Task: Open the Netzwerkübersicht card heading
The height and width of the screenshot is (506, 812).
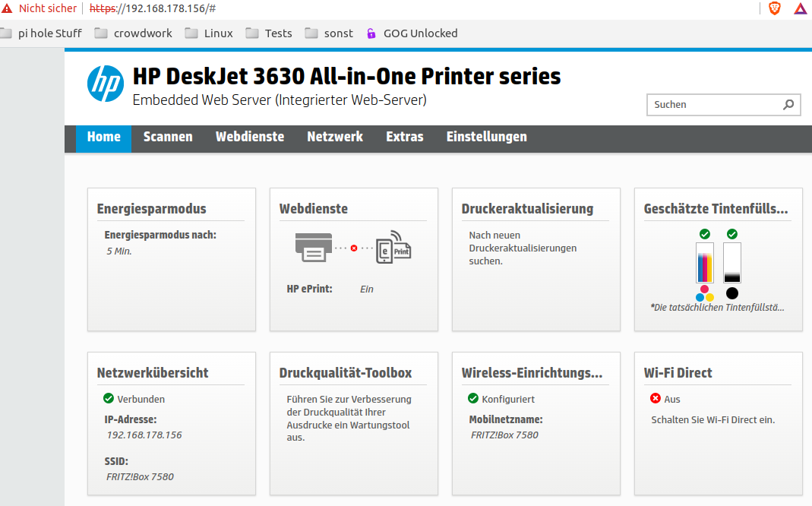Action: (x=153, y=373)
